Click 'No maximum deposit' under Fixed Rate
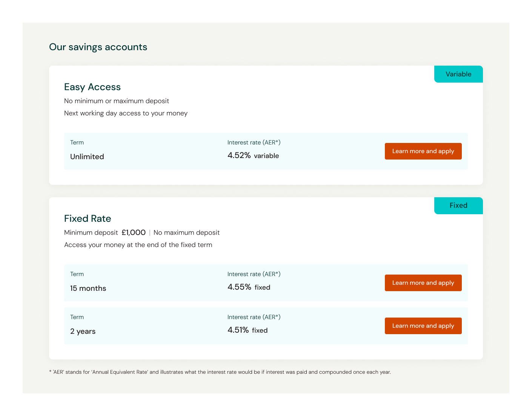Screen dimensions: 532x416 point(186,233)
